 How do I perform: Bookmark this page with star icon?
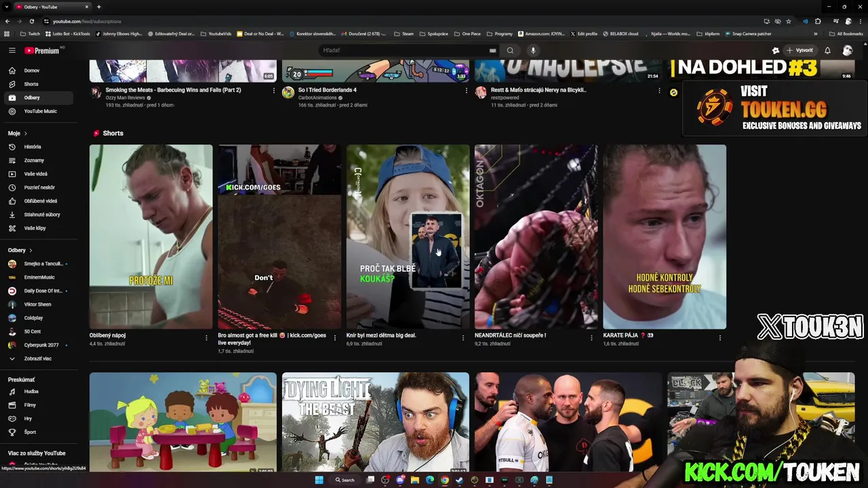[789, 21]
